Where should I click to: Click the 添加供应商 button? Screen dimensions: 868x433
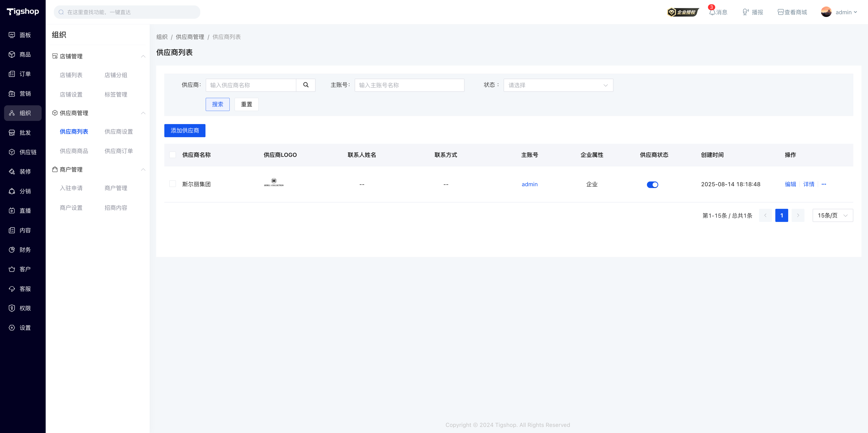coord(185,131)
